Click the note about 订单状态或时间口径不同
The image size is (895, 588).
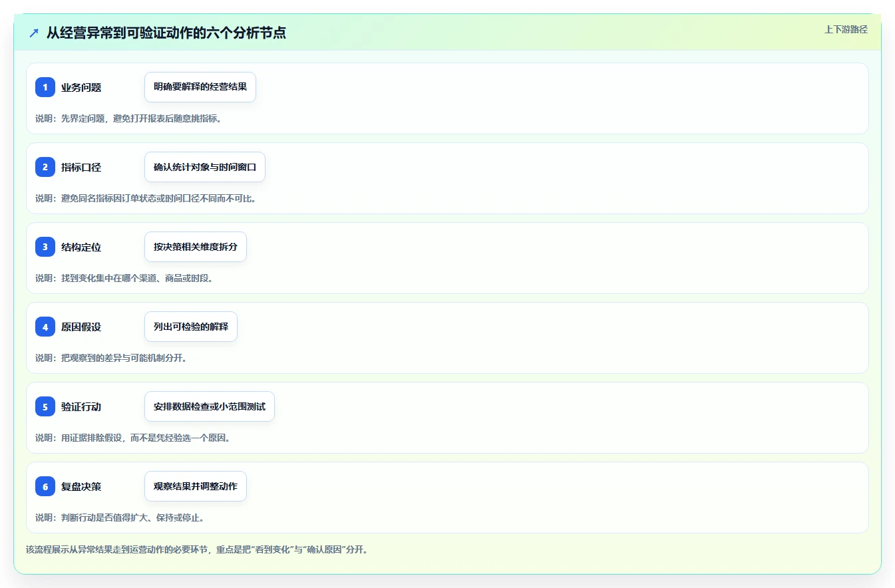pos(146,198)
